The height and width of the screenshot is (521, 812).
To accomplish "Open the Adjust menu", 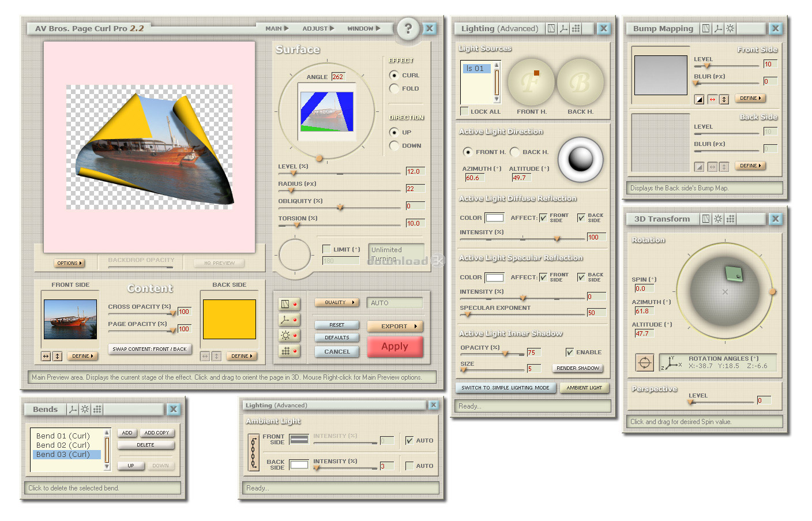I will tap(318, 28).
